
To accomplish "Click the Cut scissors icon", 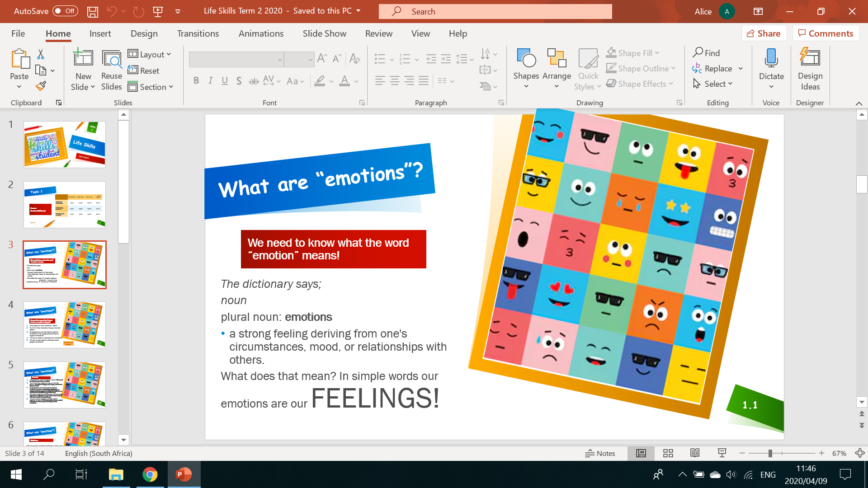I will click(x=41, y=54).
